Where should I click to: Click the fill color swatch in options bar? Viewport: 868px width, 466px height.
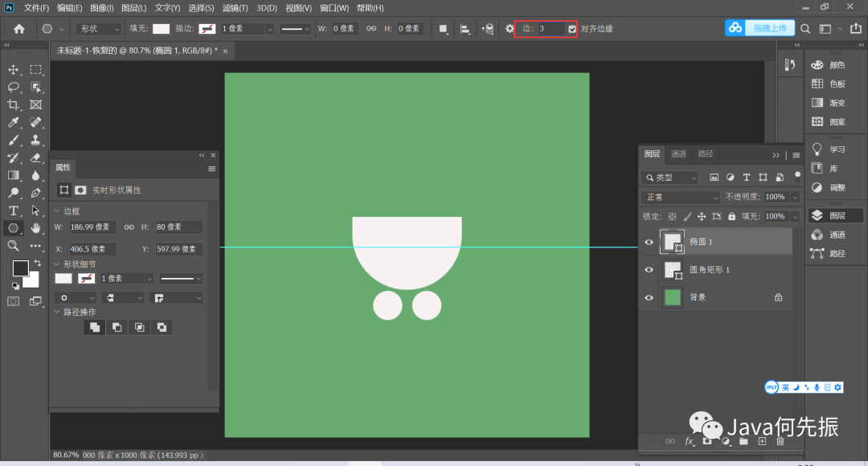point(162,29)
